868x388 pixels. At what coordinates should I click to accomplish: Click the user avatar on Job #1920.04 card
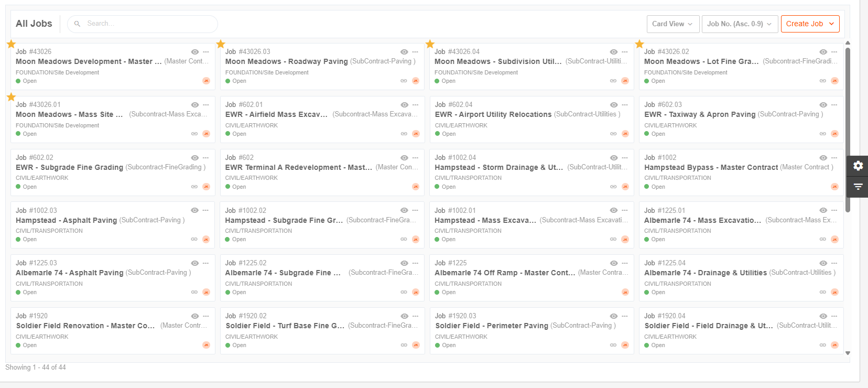click(x=834, y=345)
